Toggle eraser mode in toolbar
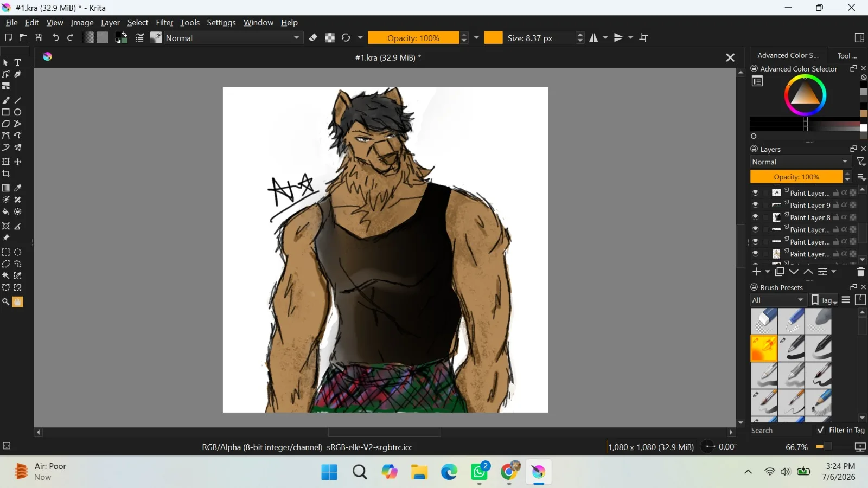The height and width of the screenshot is (488, 868). click(x=313, y=38)
